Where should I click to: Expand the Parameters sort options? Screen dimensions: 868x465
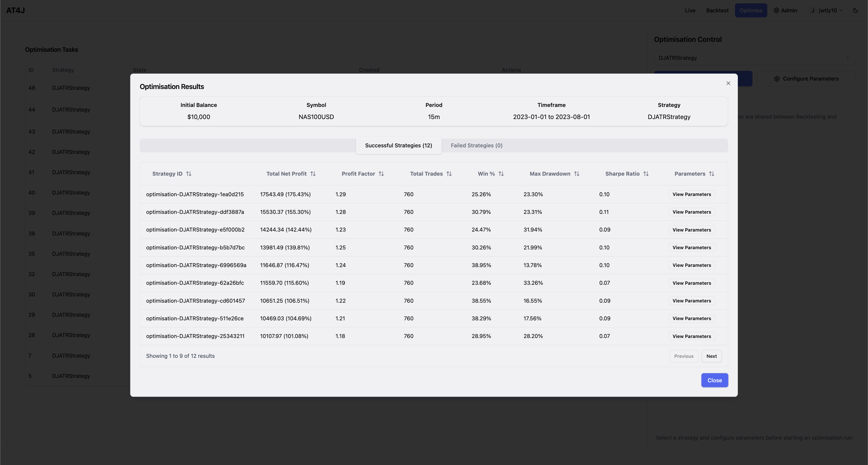click(x=712, y=174)
